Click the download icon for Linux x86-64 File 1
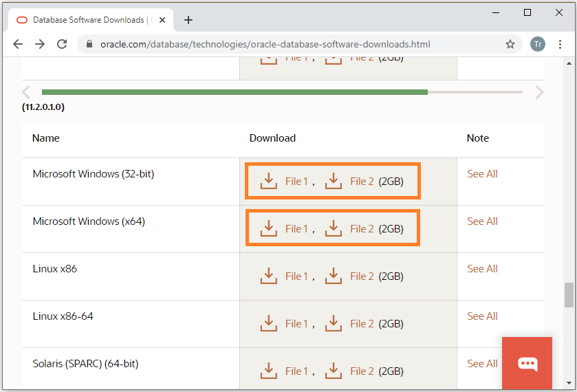Viewport: 577px width, 392px height. click(269, 323)
